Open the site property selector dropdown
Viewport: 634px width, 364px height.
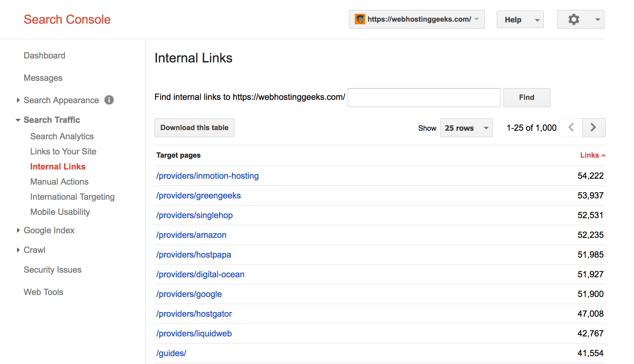pos(417,19)
